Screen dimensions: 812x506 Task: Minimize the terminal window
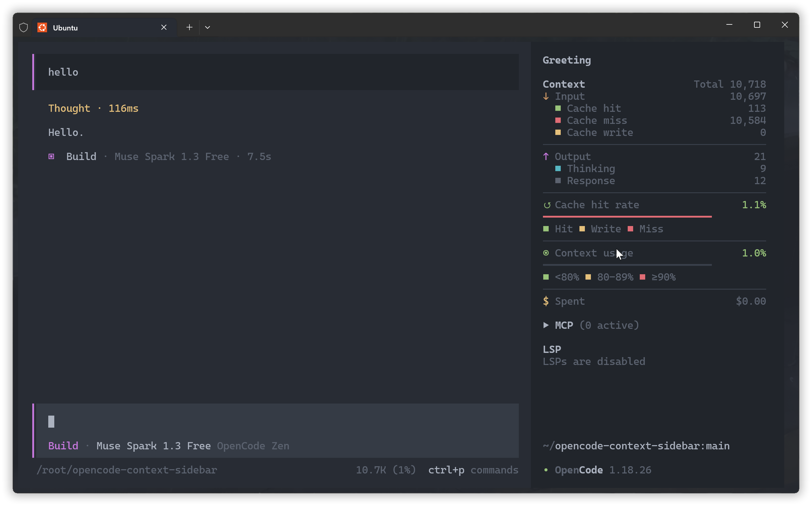(x=729, y=25)
